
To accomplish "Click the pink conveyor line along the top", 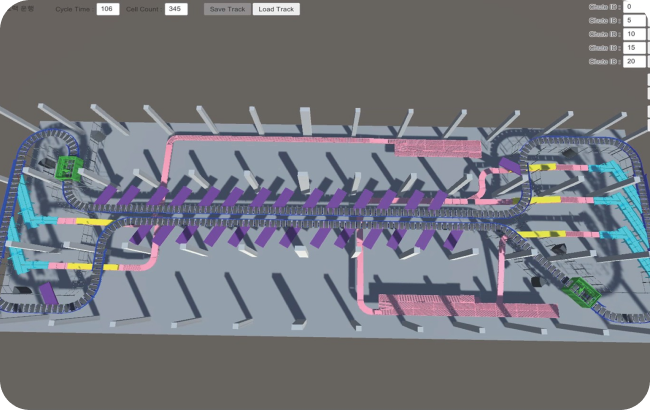I will 280,137.
